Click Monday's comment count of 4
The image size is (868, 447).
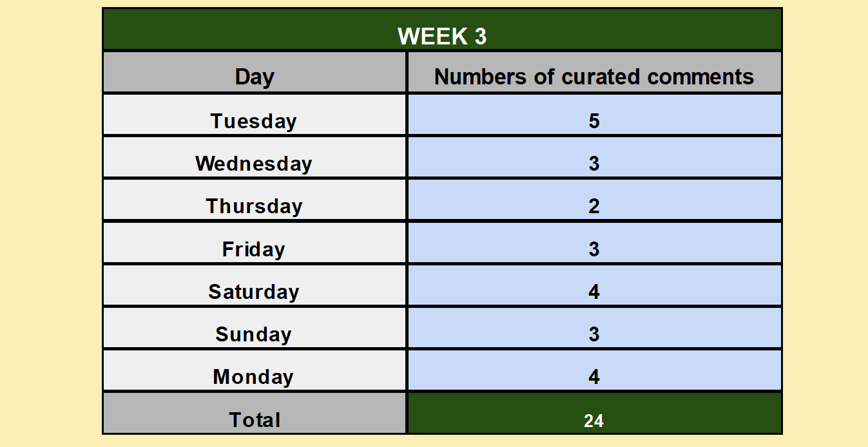click(594, 370)
